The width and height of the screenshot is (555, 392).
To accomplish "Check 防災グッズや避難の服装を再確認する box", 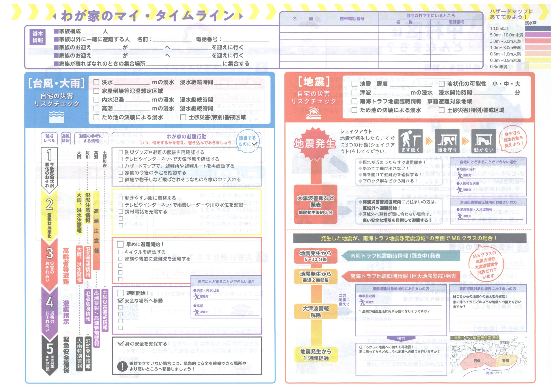I will [x=121, y=152].
